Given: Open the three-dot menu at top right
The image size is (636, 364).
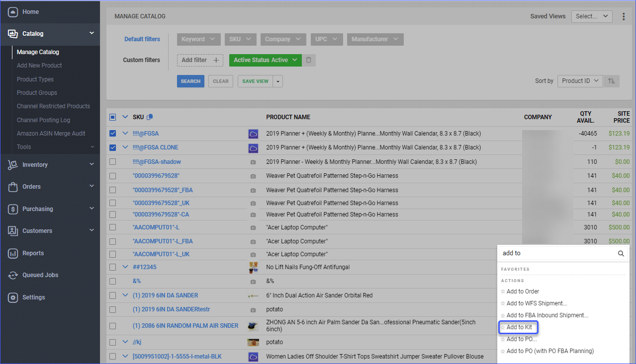Looking at the screenshot, I should pyautogui.click(x=624, y=16).
